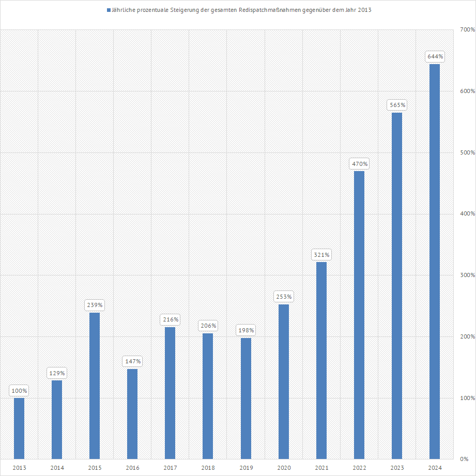476x476 pixels.
Task: Select the 2015 bar
Action: (95, 385)
